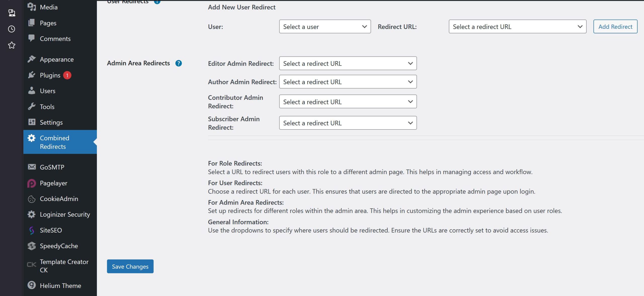The height and width of the screenshot is (296, 644).
Task: Click the Media icon in sidebar
Action: coord(32,7)
